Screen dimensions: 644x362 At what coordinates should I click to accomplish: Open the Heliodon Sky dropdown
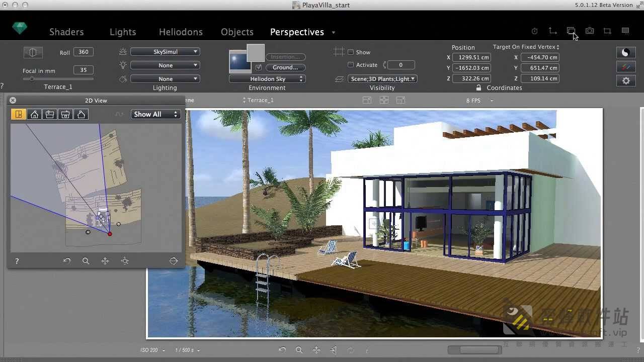[267, 79]
